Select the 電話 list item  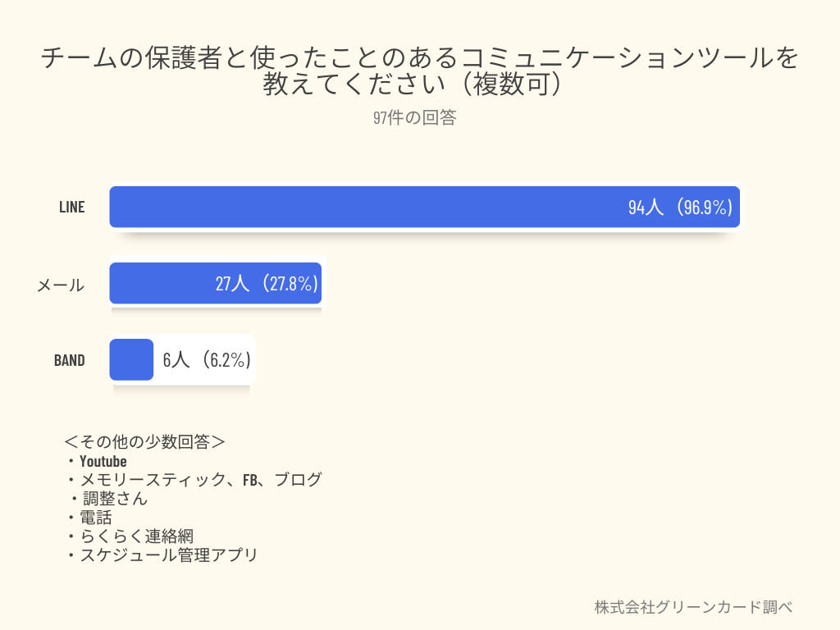point(96,518)
